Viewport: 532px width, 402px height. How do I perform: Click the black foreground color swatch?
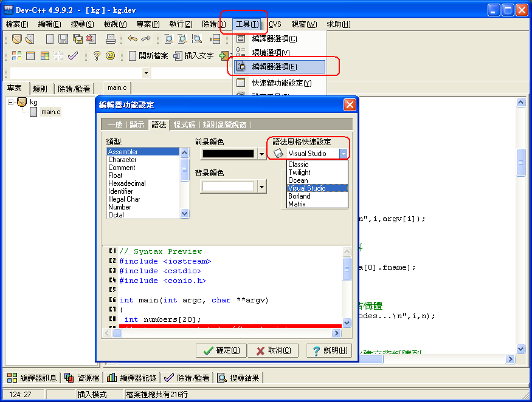pos(228,154)
